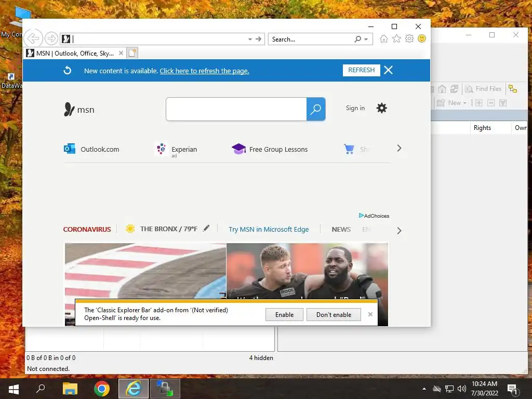Click Don't enable for the add-on
Screen dimensions: 532x399
[x=334, y=315]
